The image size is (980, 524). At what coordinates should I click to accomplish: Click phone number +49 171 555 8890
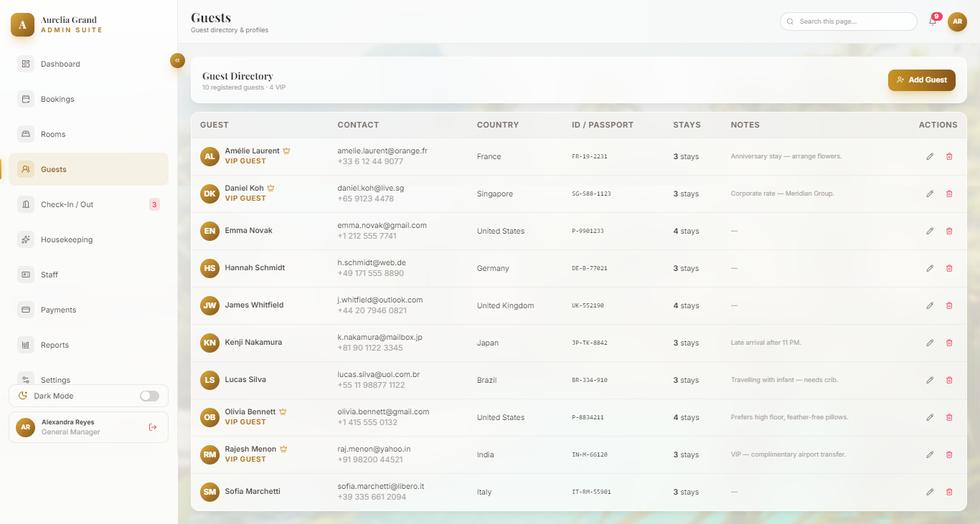[x=371, y=273]
